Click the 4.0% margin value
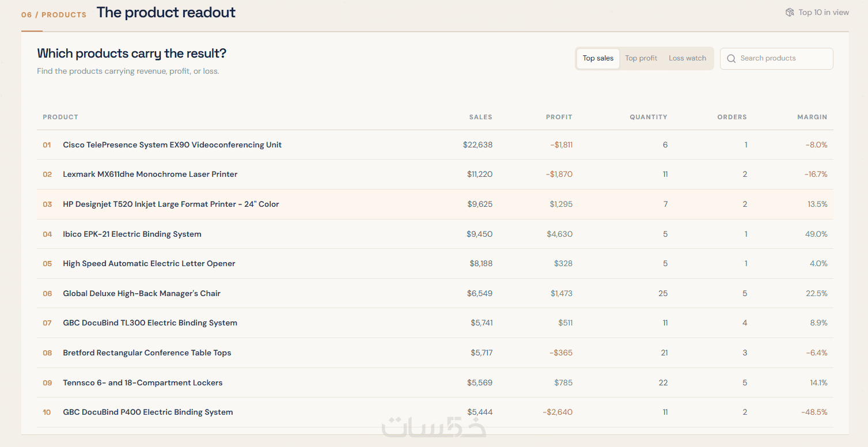Viewport: 868px width, 447px height. [x=818, y=264]
